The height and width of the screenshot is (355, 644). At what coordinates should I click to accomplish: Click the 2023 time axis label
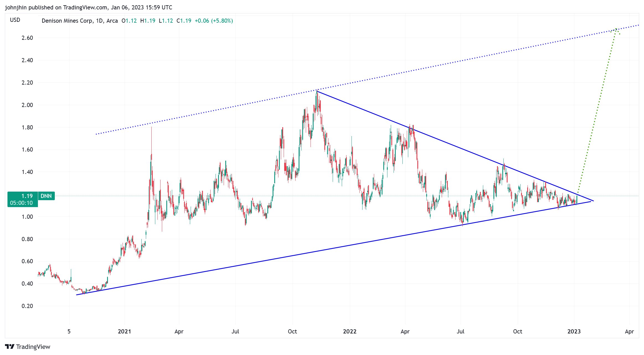[x=574, y=331]
